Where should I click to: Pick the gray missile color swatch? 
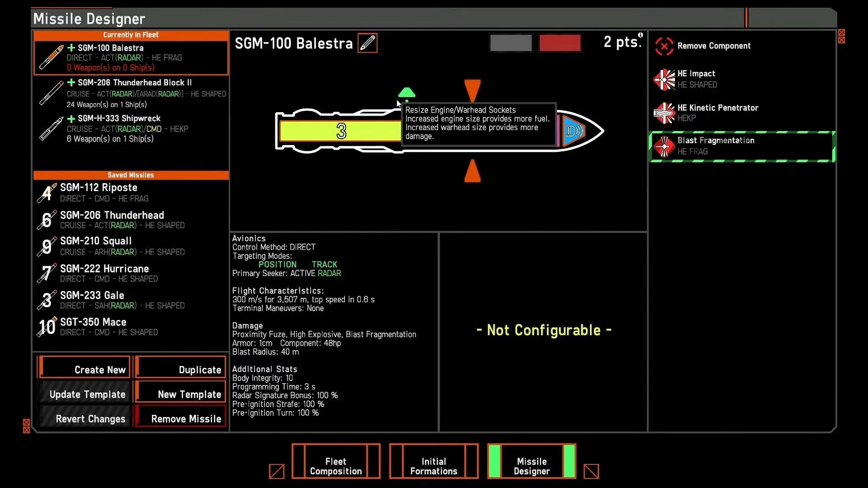[511, 43]
